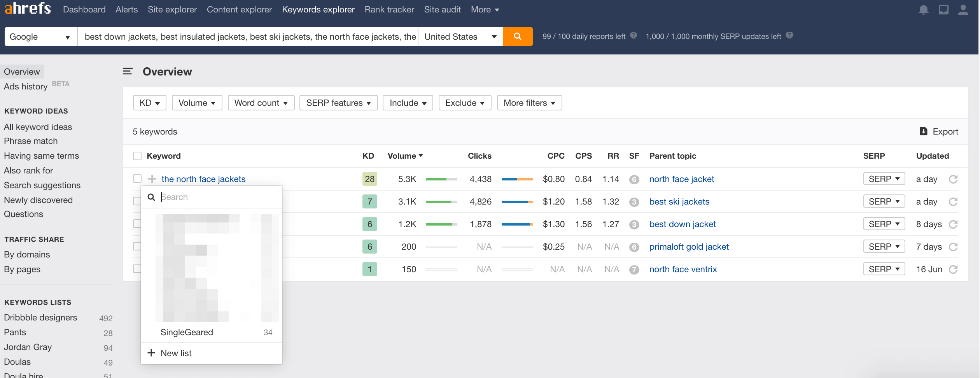
Task: Open Alerts in top navigation
Action: pos(127,9)
